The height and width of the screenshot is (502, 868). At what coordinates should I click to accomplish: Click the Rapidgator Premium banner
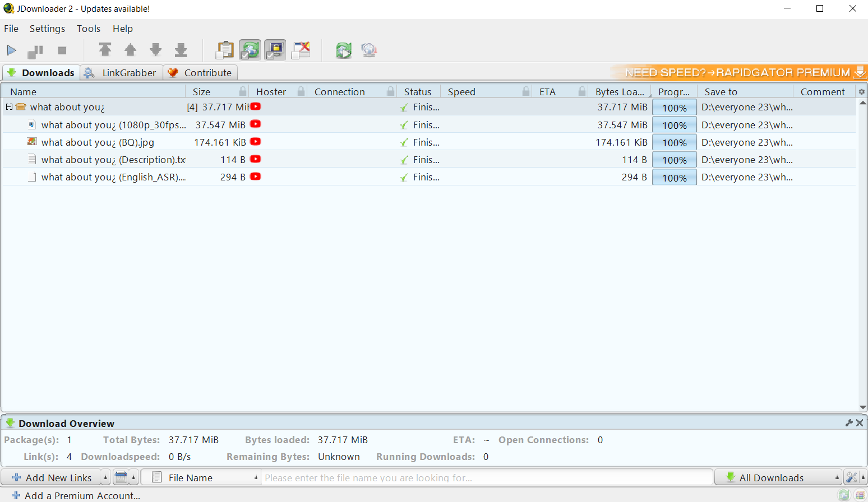click(738, 72)
